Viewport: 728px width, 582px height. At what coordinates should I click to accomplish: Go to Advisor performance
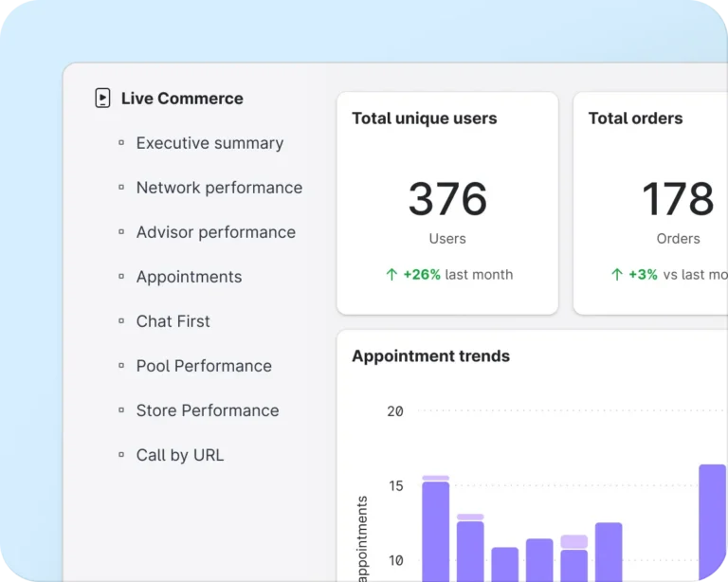coord(216,232)
